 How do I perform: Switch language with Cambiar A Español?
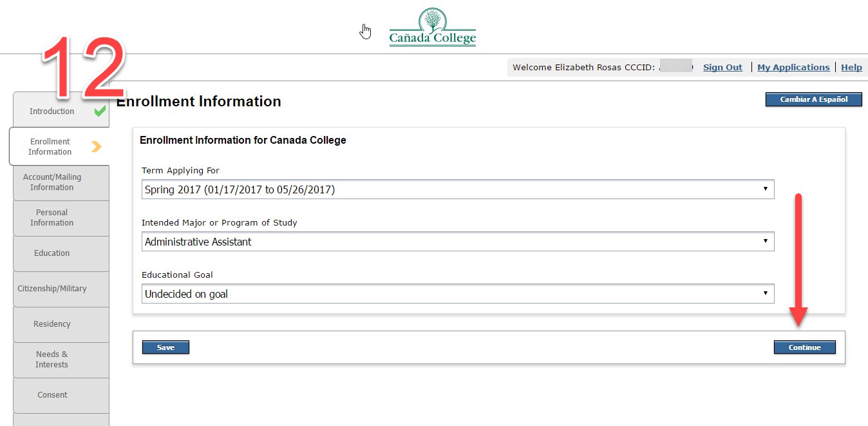pos(813,99)
